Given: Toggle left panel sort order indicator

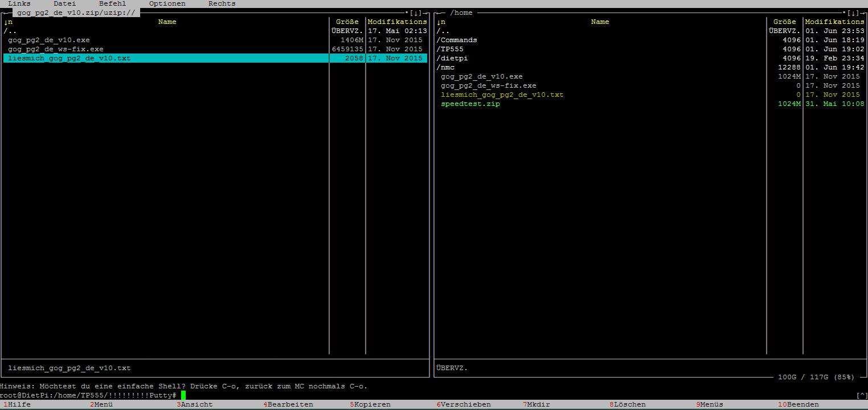Looking at the screenshot, I should (x=8, y=22).
